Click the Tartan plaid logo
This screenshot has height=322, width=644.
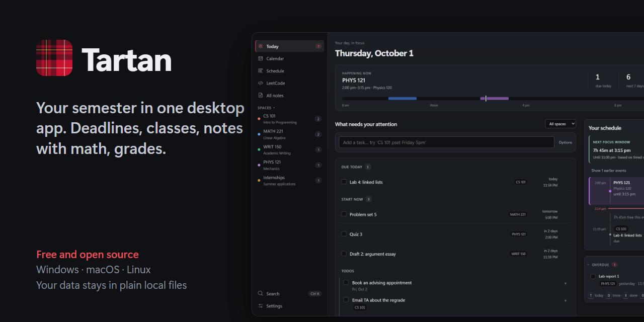pos(54,58)
